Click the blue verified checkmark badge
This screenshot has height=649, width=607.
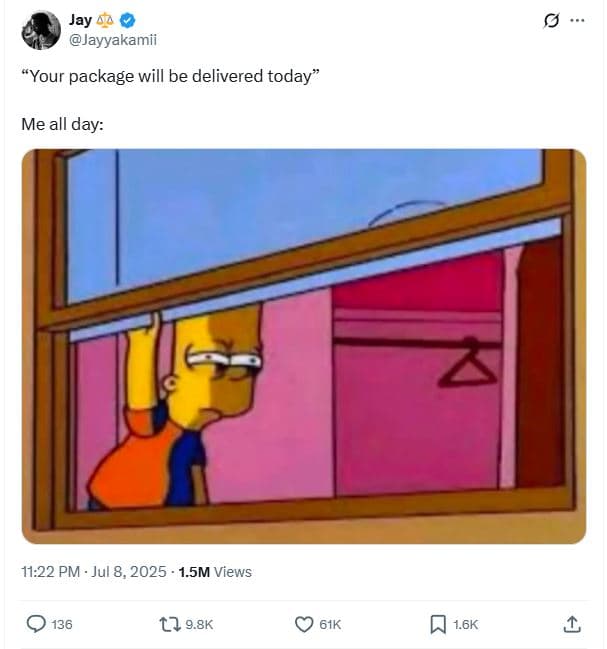tap(127, 20)
